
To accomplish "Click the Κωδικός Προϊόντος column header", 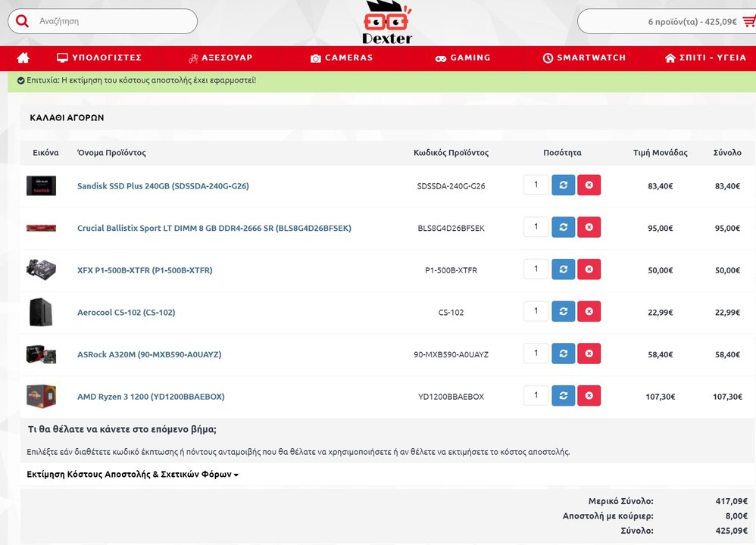I will click(451, 153).
